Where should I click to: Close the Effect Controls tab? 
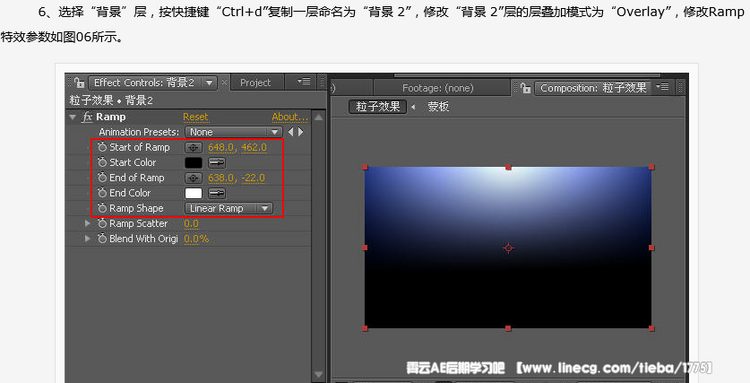[224, 83]
